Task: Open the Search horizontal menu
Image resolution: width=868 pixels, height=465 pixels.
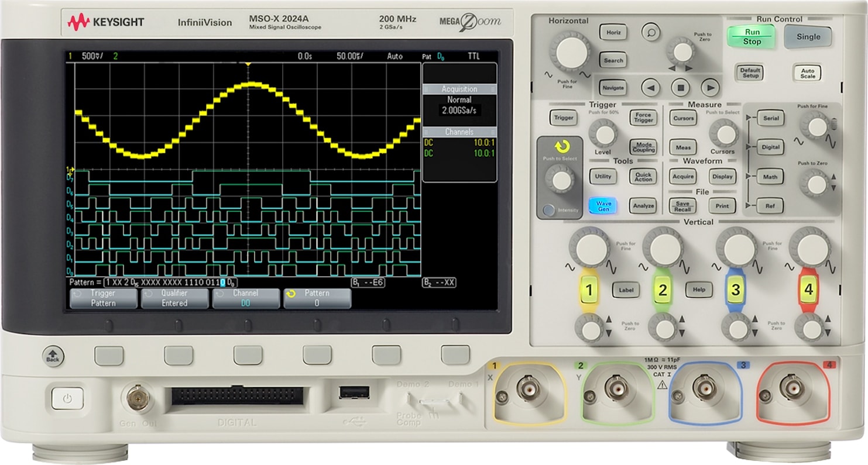Action: coord(612,60)
